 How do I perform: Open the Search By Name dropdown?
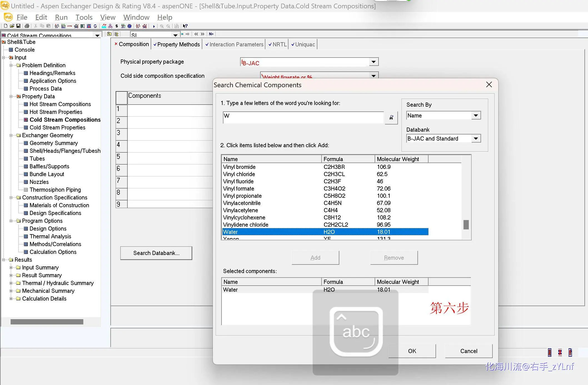pos(476,115)
